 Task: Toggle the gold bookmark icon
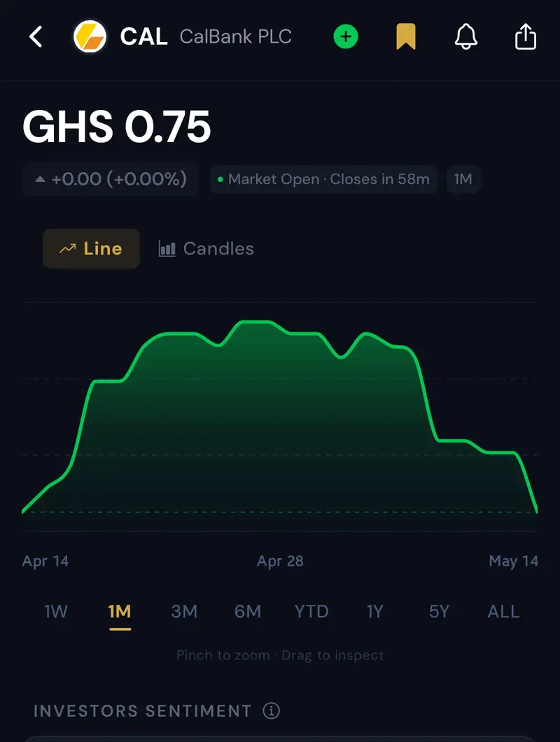[x=406, y=36]
